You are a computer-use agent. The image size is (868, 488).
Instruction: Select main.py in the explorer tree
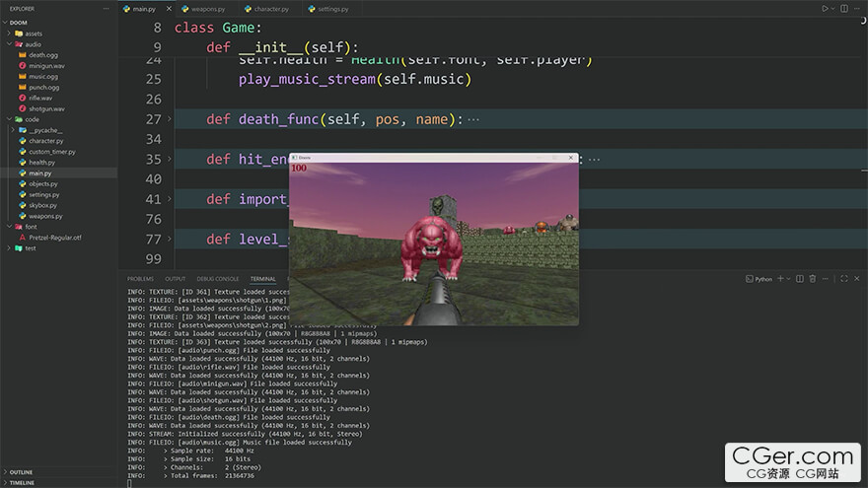point(39,174)
